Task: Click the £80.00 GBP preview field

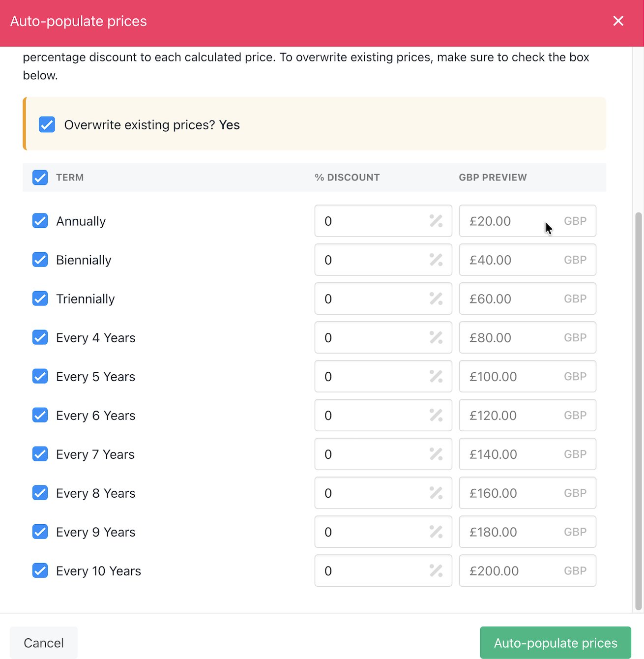Action: pos(527,337)
